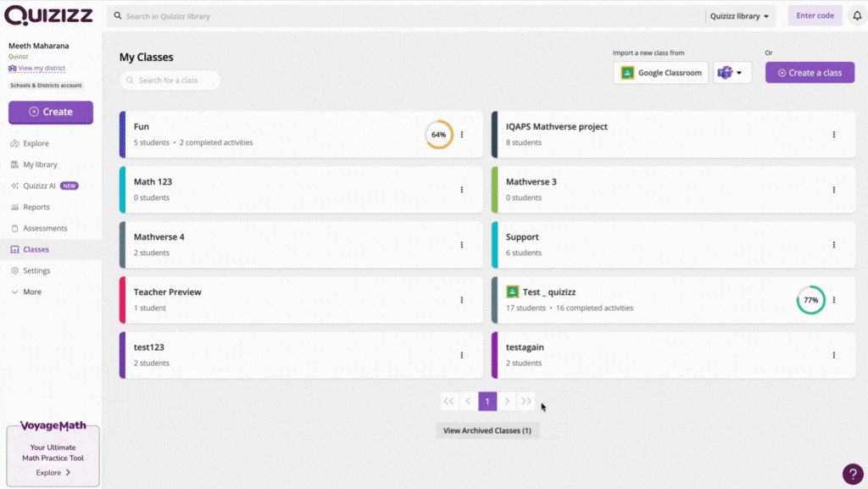Viewport: 868px width, 489px height.
Task: Open the Fun class card title
Action: coord(142,126)
